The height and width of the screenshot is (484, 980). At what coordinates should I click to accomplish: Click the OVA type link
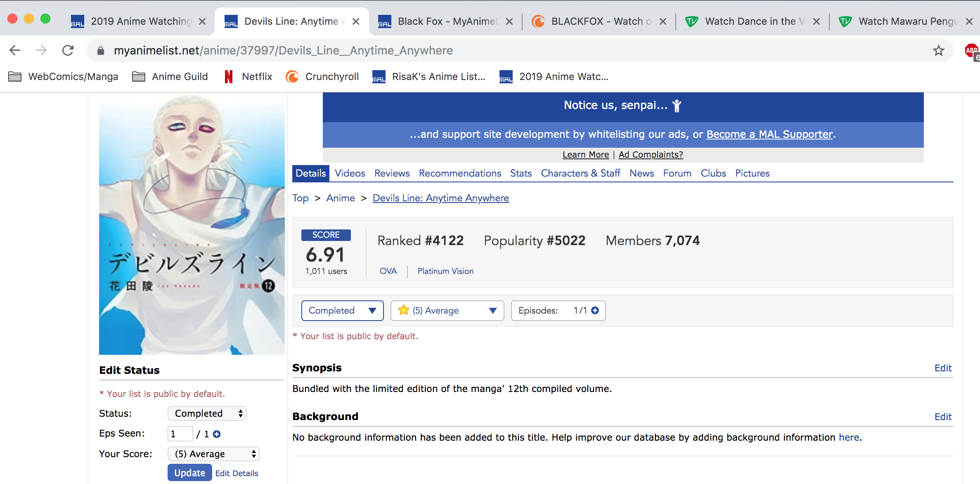(388, 271)
